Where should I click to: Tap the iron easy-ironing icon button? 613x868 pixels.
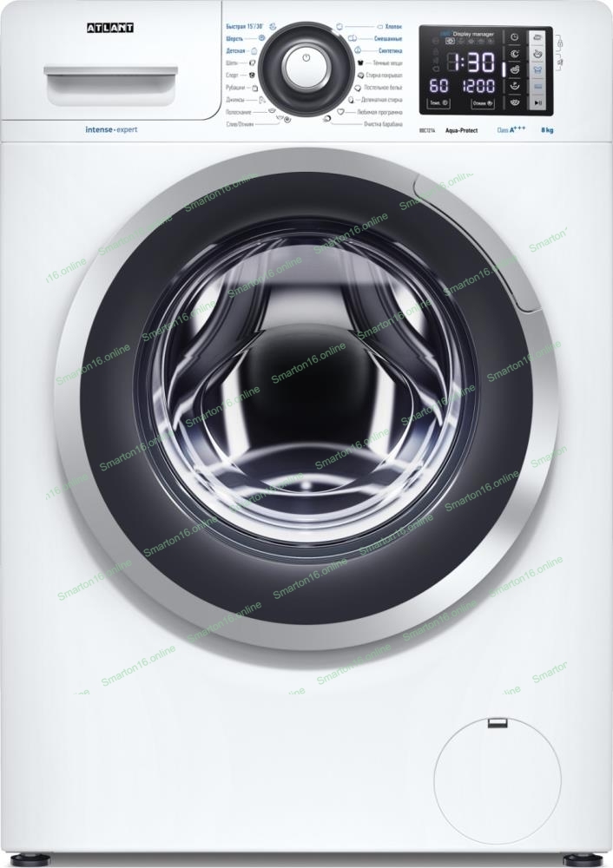(538, 37)
